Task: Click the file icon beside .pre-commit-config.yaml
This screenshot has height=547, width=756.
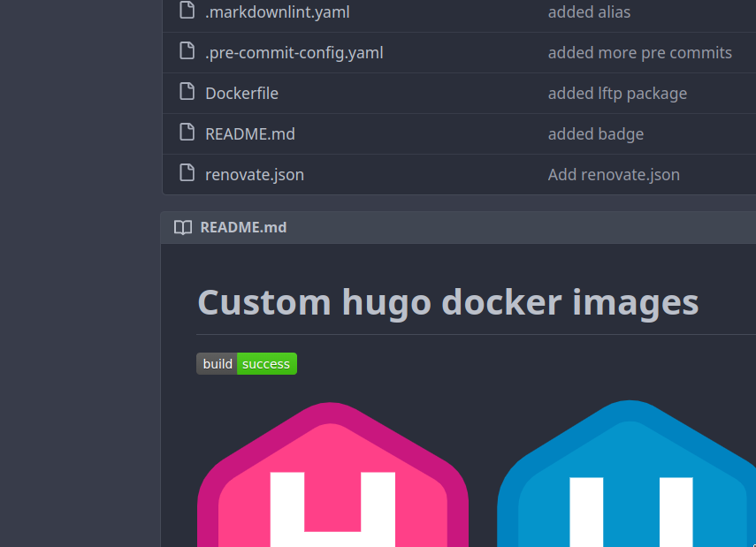Action: tap(187, 52)
